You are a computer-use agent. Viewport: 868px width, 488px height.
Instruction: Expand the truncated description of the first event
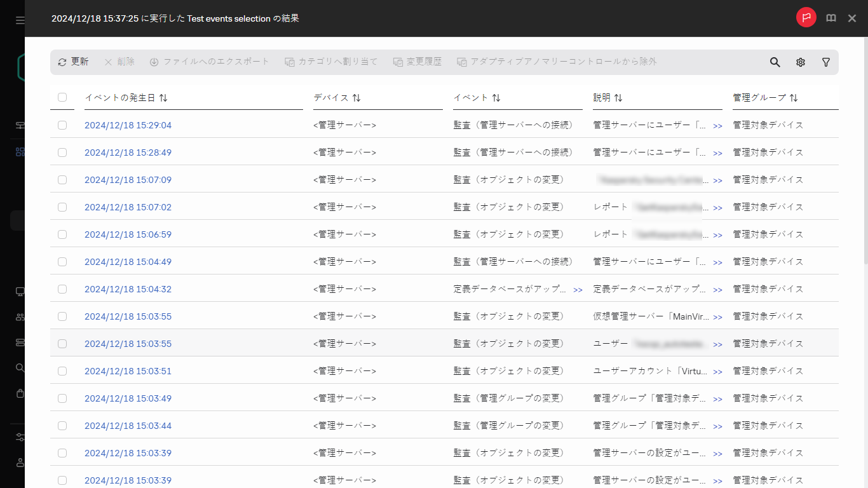coord(717,126)
